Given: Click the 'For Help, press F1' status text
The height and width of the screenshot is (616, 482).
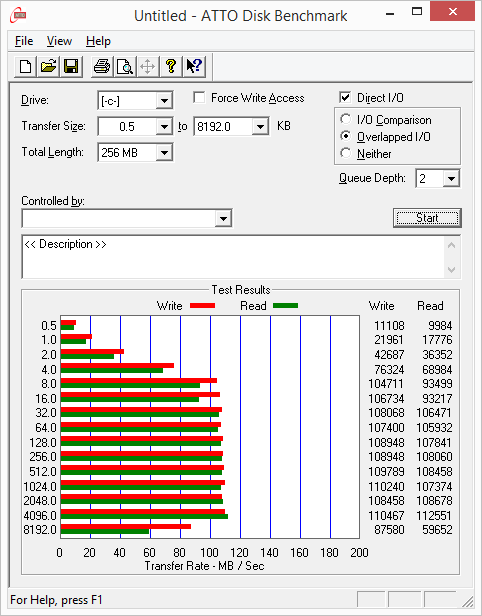Looking at the screenshot, I should pos(56,600).
